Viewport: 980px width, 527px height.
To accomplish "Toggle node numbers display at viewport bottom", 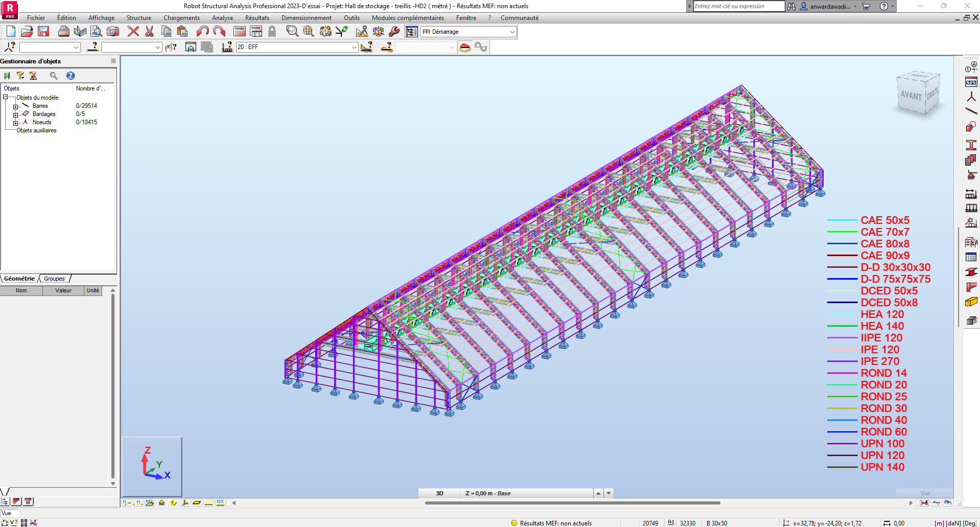I will click(127, 503).
